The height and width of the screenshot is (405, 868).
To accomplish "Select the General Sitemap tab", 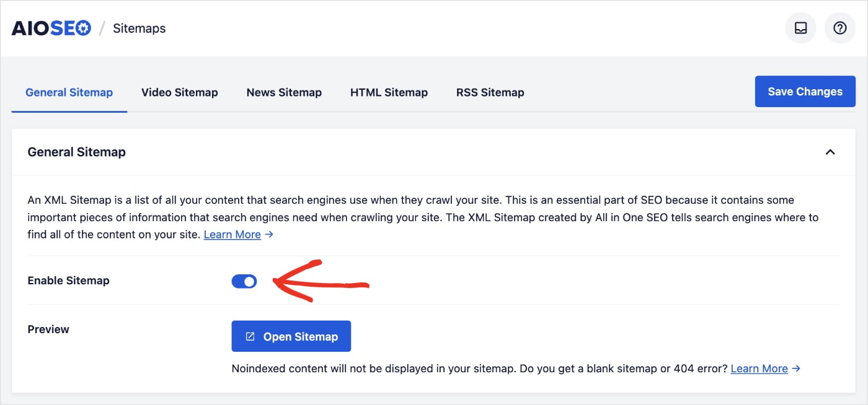I will click(x=69, y=93).
